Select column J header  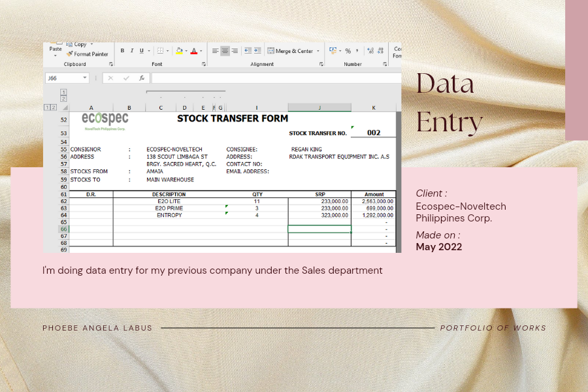(319, 108)
